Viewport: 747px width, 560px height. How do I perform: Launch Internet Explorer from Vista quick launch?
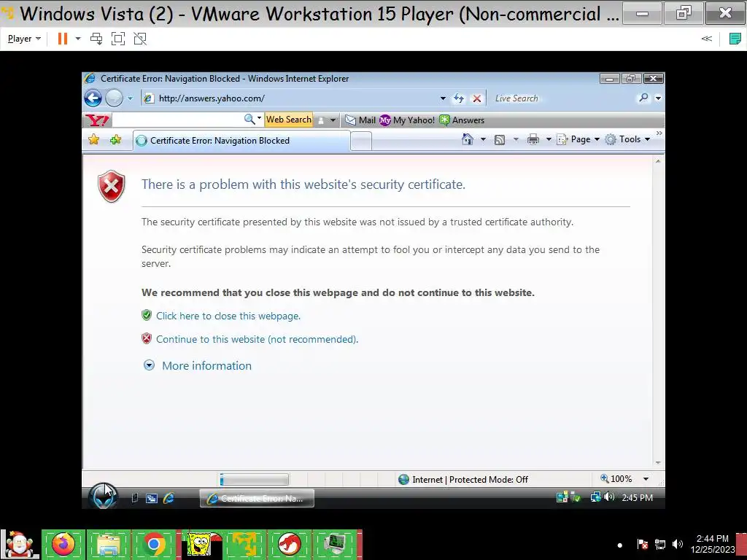click(x=169, y=498)
